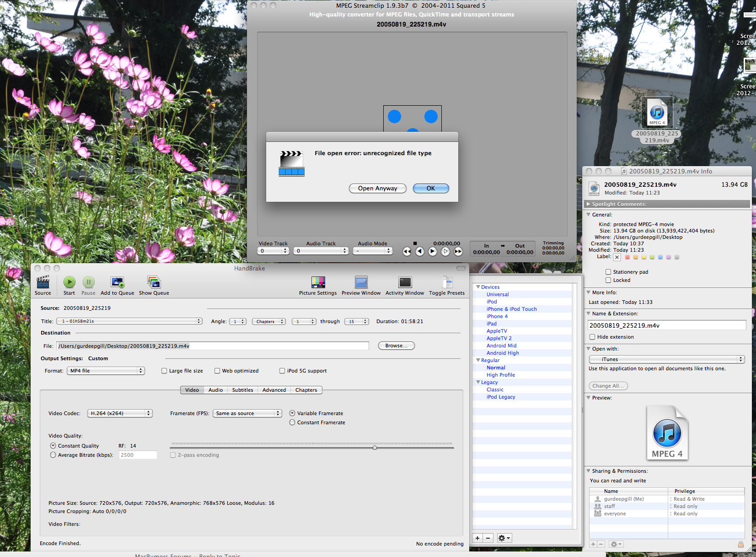Open permissions gear menu in Info window
The image size is (756, 557).
(616, 544)
